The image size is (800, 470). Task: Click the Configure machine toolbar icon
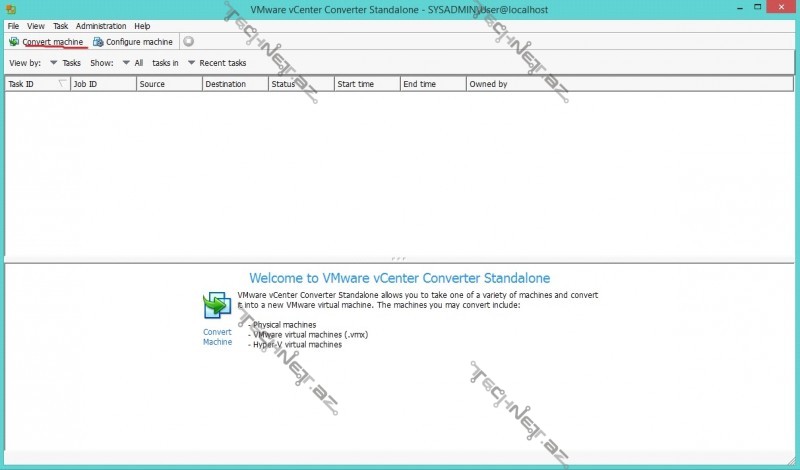click(98, 42)
